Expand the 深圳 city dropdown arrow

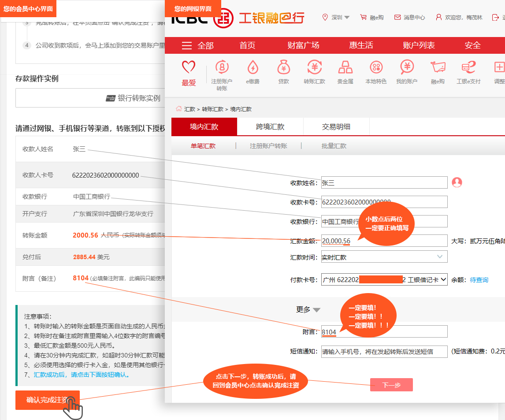347,17
